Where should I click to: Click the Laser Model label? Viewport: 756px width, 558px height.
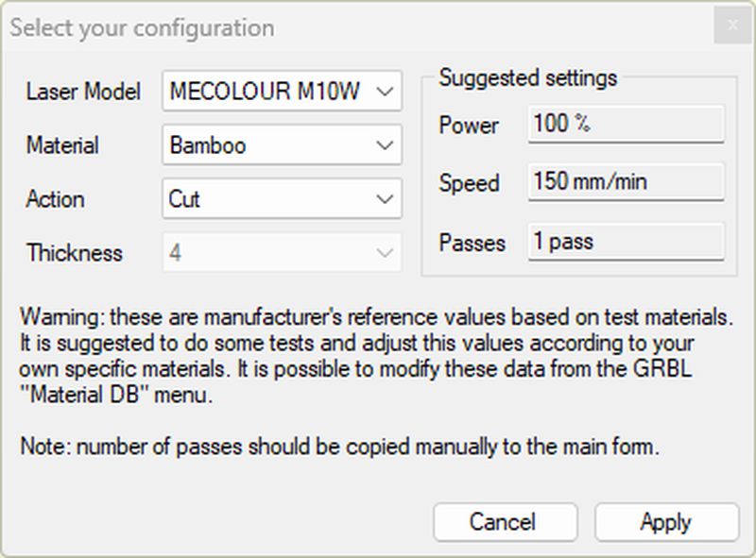[x=83, y=93]
